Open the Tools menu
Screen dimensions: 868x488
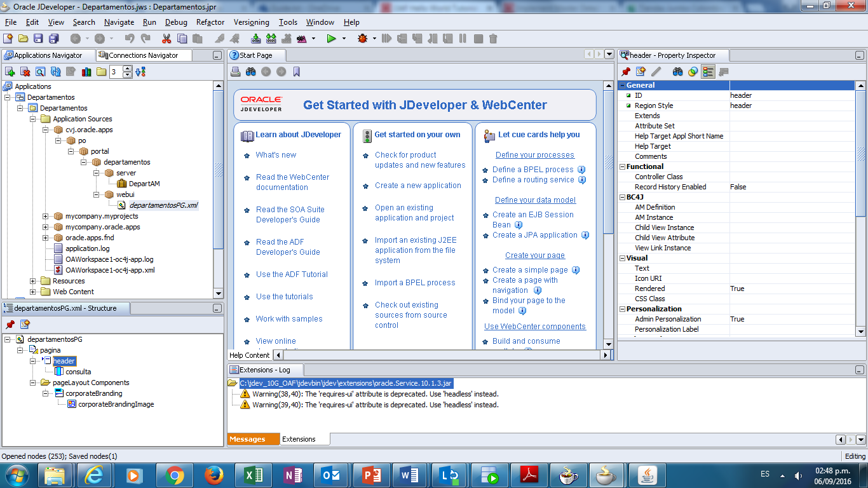pos(288,22)
